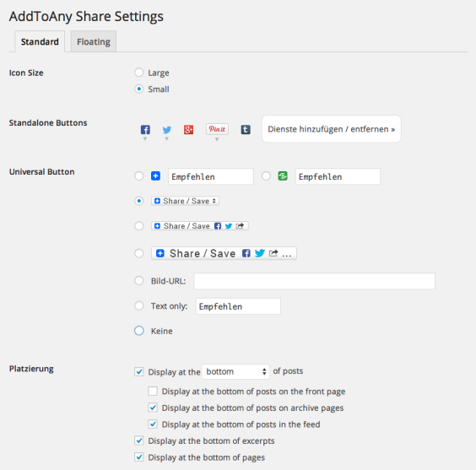Select the Share / Save with social icons radio
Screen dimensions: 476x470
click(139, 226)
